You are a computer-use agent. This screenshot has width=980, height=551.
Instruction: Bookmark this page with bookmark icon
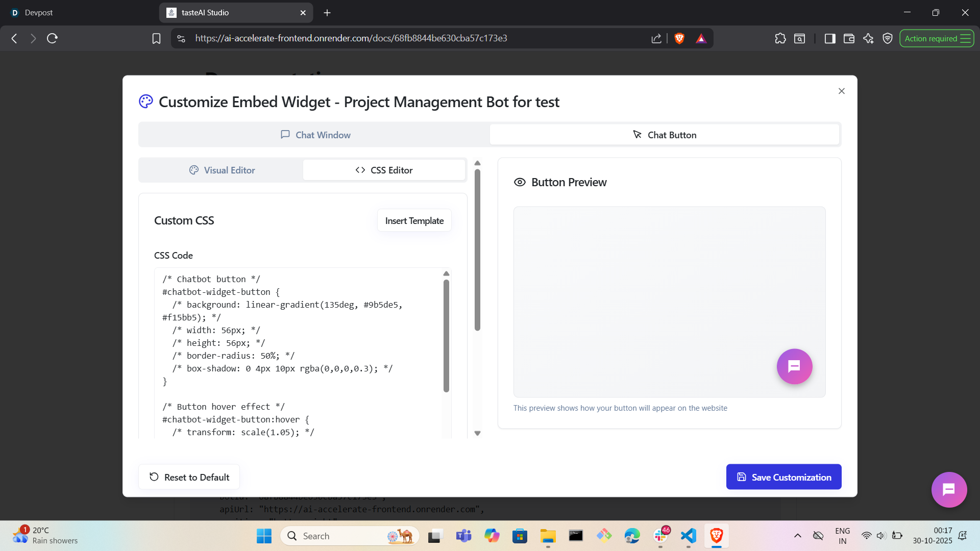coord(156,38)
